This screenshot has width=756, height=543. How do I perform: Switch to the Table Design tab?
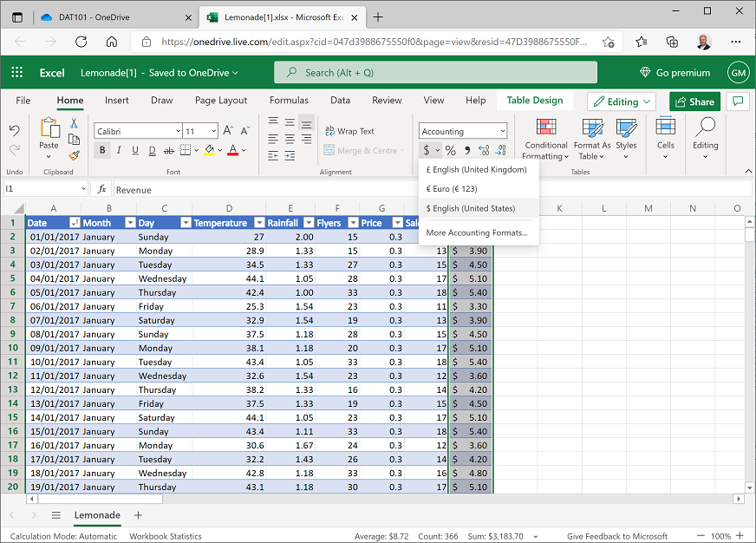pyautogui.click(x=535, y=100)
